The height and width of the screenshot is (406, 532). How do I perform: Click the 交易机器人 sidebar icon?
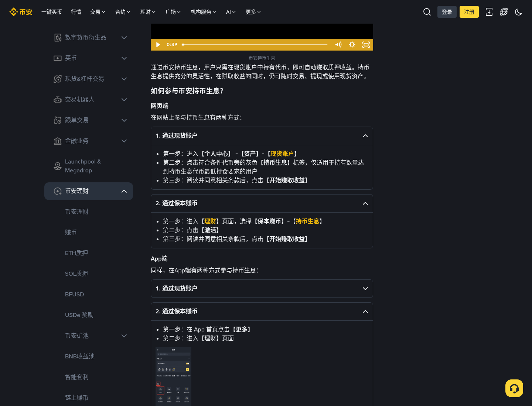58,100
